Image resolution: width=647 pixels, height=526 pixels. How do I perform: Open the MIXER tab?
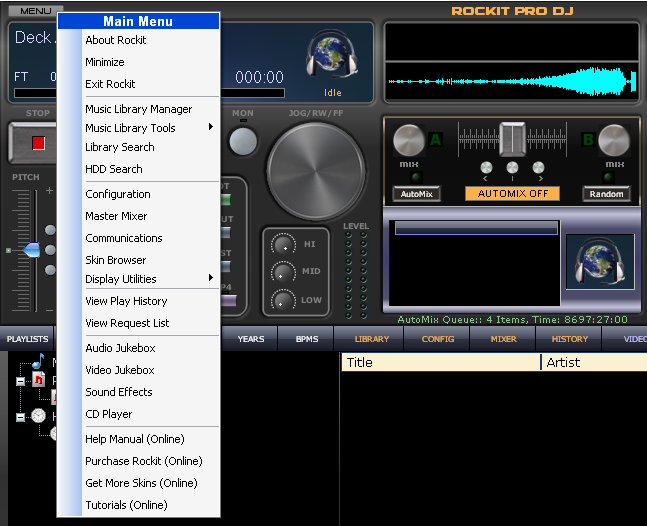pyautogui.click(x=503, y=339)
